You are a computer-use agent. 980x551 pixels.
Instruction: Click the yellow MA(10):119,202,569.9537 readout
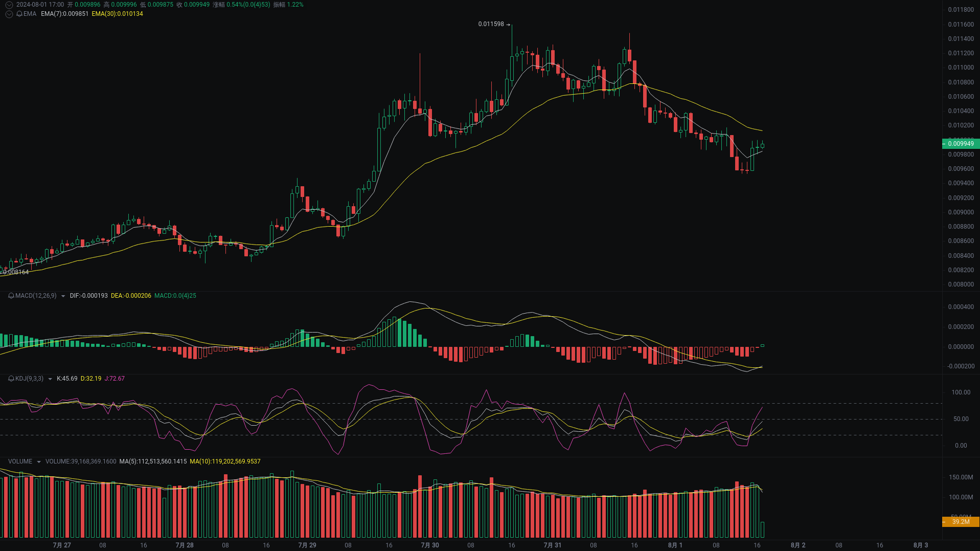click(x=225, y=461)
